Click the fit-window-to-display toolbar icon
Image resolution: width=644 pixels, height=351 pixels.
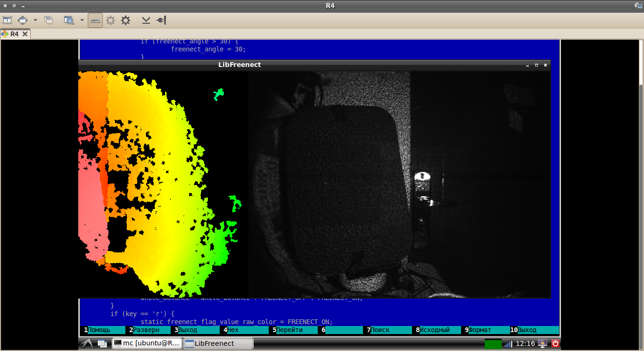pyautogui.click(x=8, y=20)
